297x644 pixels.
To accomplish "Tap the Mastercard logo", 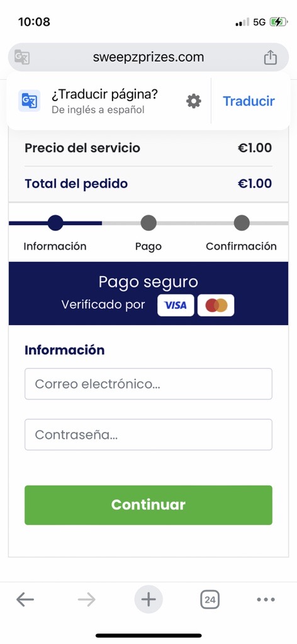I will [216, 305].
